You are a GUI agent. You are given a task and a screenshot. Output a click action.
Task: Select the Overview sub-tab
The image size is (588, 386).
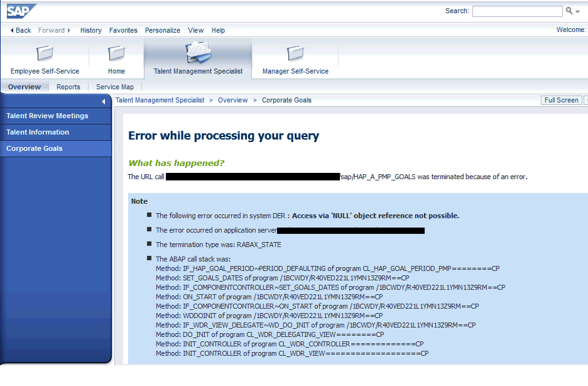click(24, 87)
